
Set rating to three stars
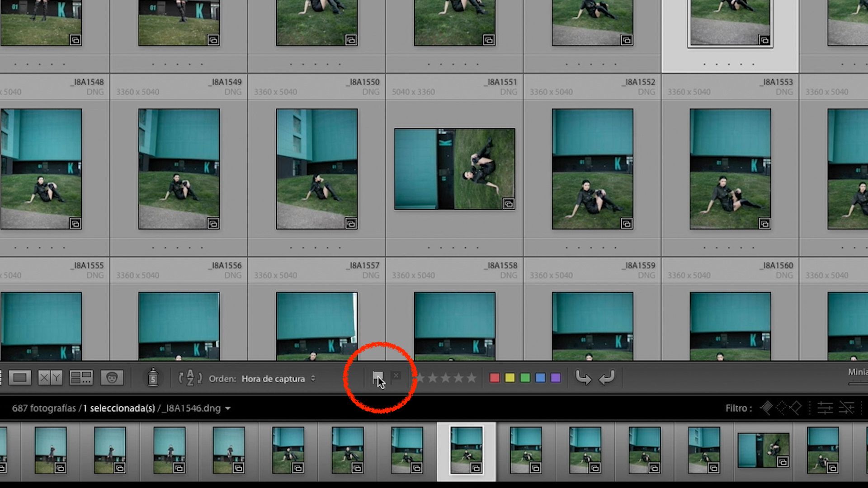point(446,378)
